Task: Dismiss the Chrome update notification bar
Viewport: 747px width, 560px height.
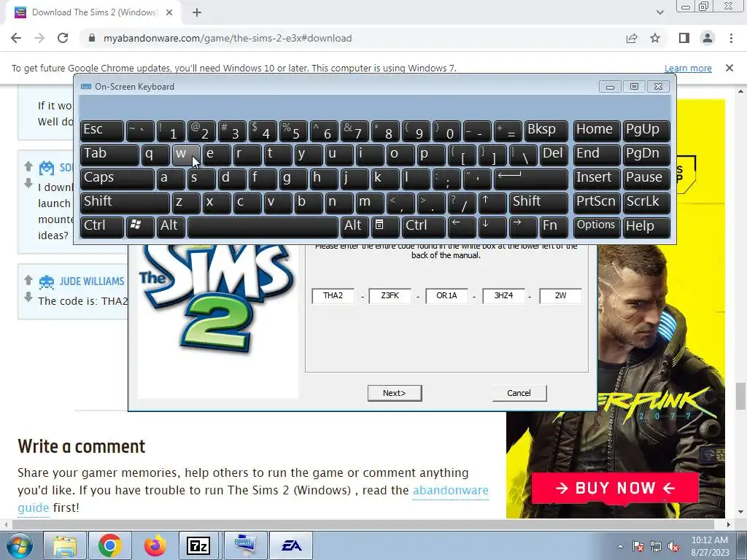Action: click(729, 68)
